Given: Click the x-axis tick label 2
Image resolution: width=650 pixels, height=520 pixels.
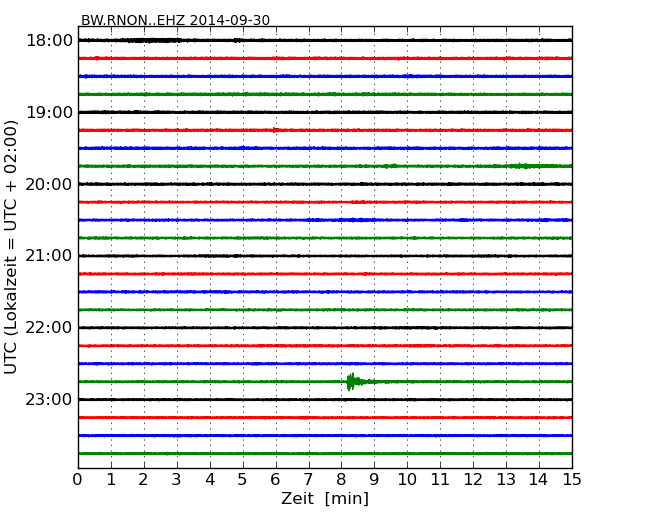Looking at the screenshot, I should [144, 480].
